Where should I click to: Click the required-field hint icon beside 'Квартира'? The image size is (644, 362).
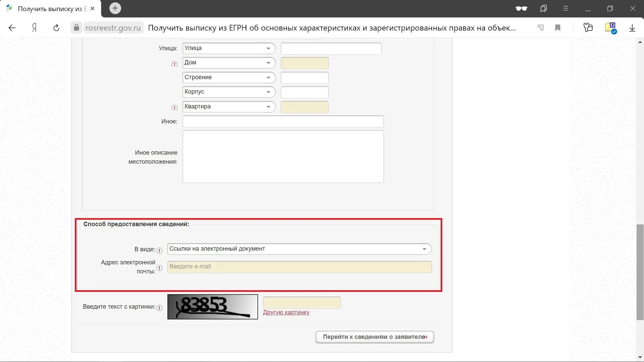click(x=174, y=108)
